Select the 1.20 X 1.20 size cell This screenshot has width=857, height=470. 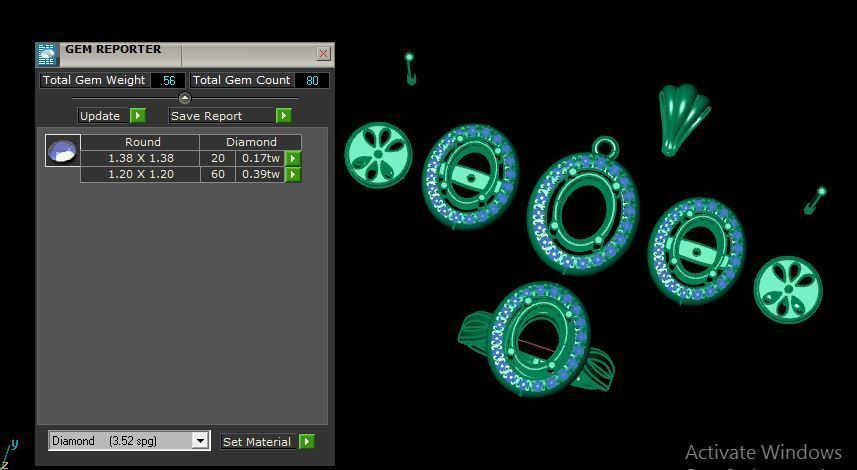coord(140,174)
